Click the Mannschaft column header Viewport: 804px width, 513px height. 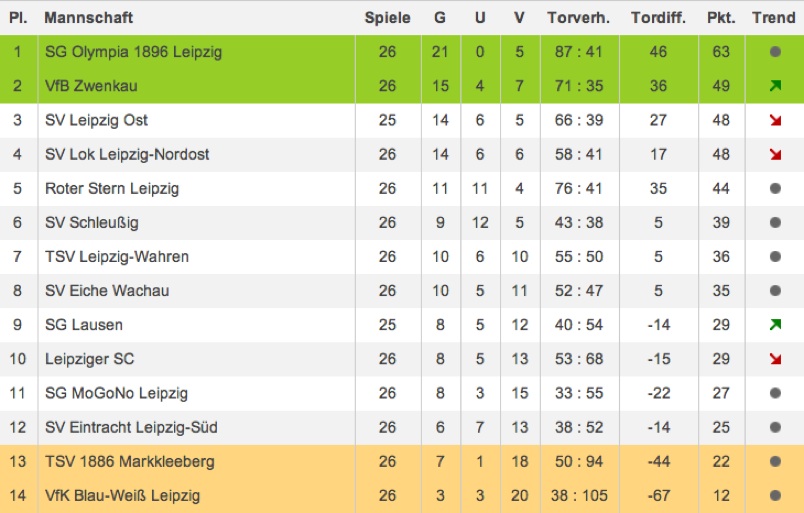pyautogui.click(x=89, y=17)
